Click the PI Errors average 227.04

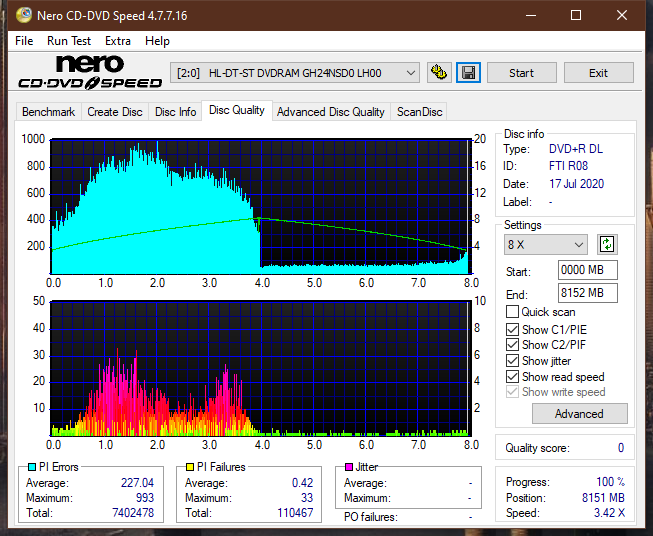(x=137, y=483)
